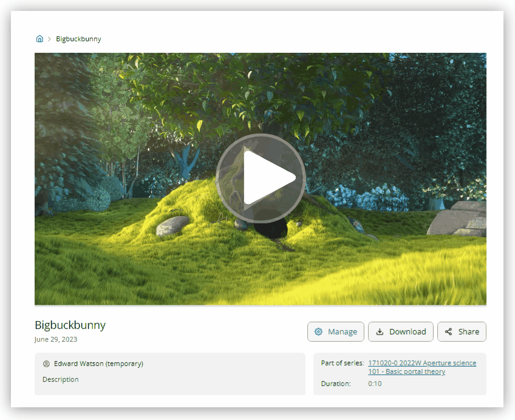
Task: Click the download arrow icon
Action: [381, 332]
